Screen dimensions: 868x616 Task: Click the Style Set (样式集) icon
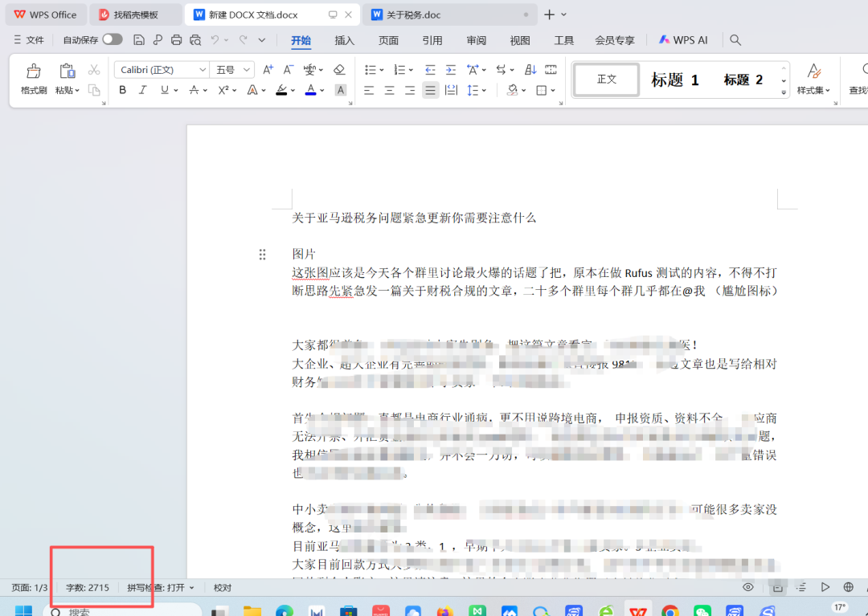pos(813,78)
